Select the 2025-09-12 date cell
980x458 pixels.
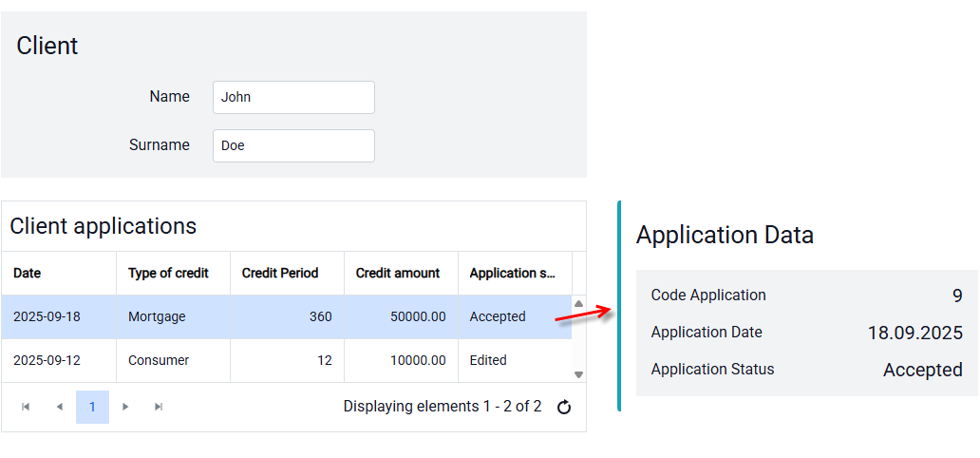[59, 360]
